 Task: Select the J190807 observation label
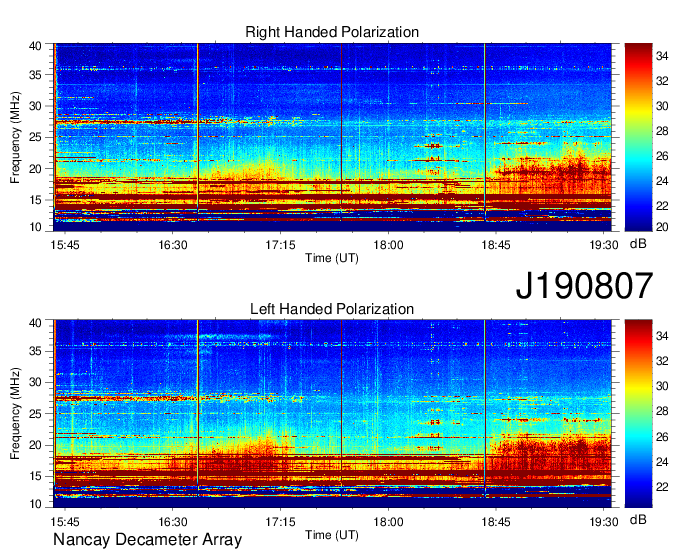[x=584, y=285]
